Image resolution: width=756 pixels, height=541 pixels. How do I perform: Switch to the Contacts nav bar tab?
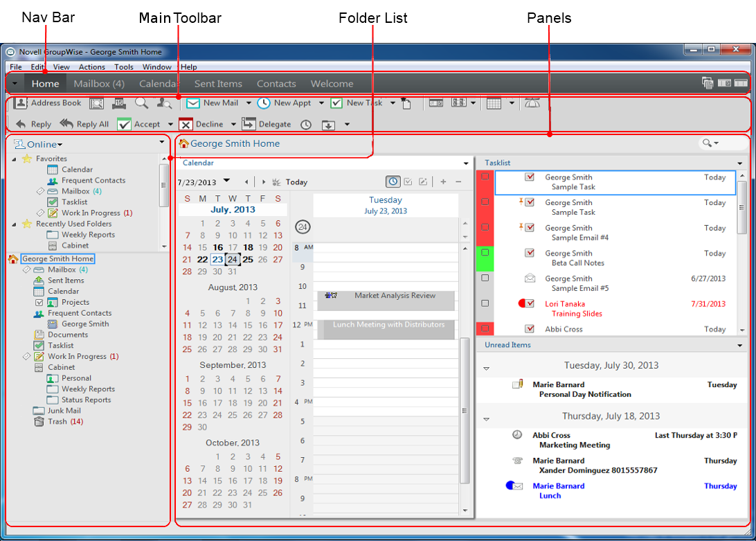(x=276, y=84)
